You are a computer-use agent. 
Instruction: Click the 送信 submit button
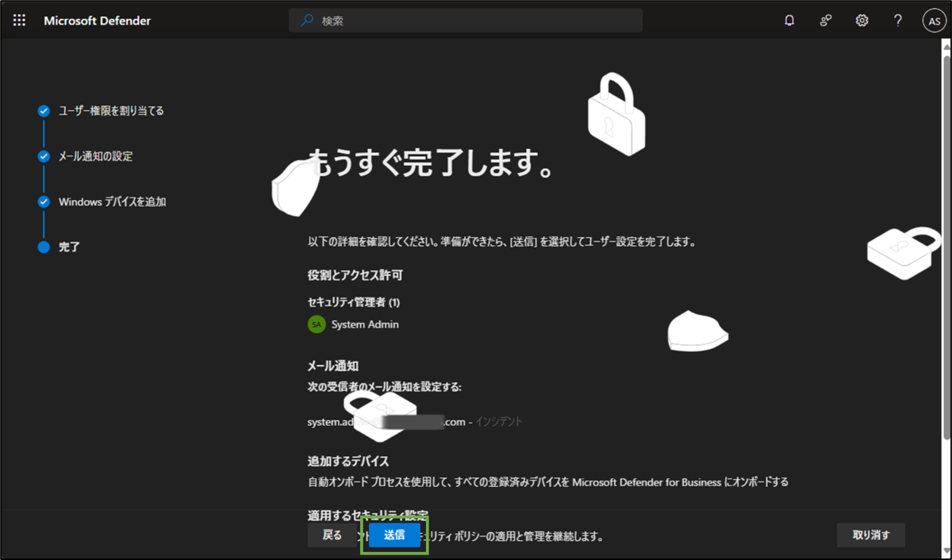[394, 535]
